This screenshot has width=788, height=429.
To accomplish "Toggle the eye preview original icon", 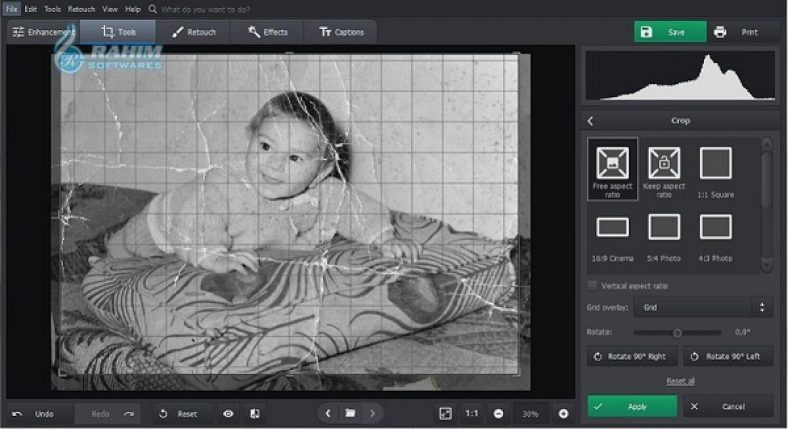I will tap(228, 413).
